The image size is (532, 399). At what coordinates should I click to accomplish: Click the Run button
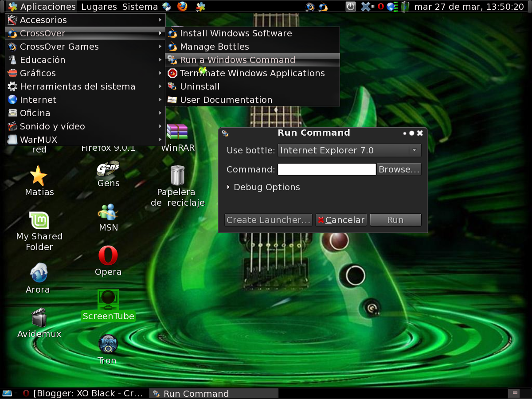[x=395, y=220]
